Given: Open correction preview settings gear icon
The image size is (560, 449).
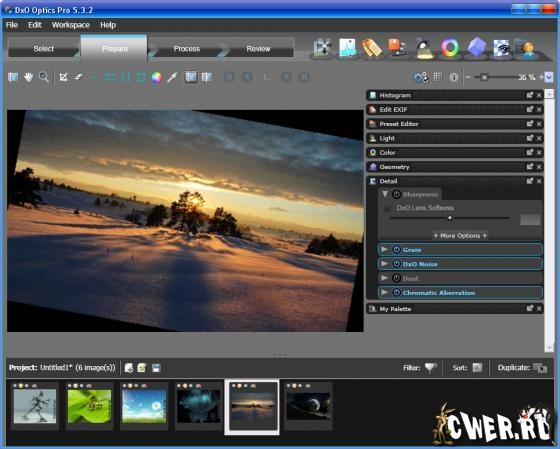Looking at the screenshot, I should click(x=420, y=77).
